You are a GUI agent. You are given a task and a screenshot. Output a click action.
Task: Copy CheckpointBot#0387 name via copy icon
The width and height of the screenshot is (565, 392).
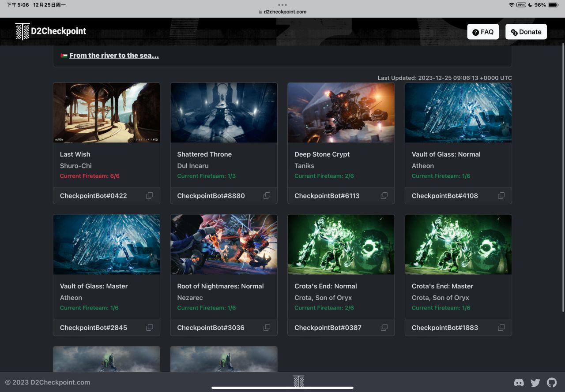click(x=384, y=327)
